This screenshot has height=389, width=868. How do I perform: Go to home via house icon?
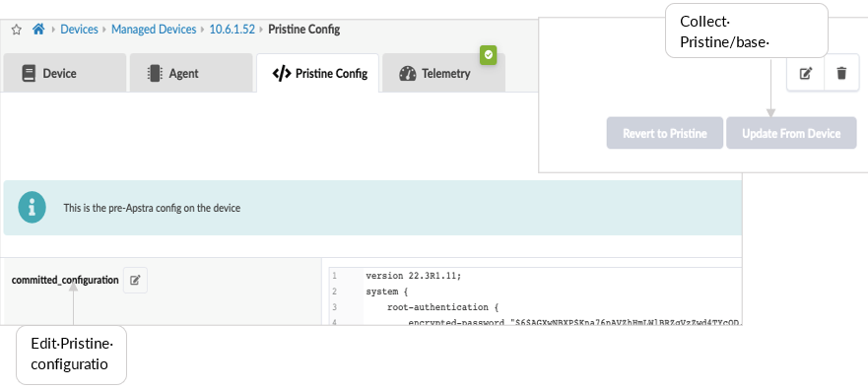38,30
